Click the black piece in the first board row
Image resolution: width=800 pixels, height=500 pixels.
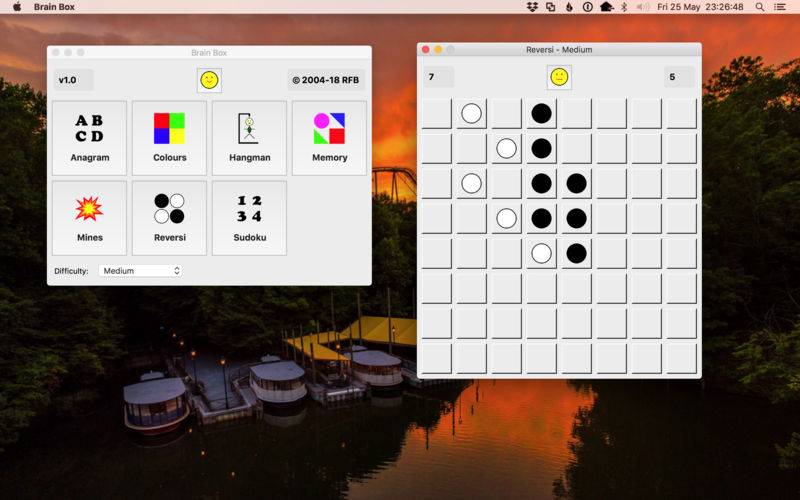coord(541,113)
